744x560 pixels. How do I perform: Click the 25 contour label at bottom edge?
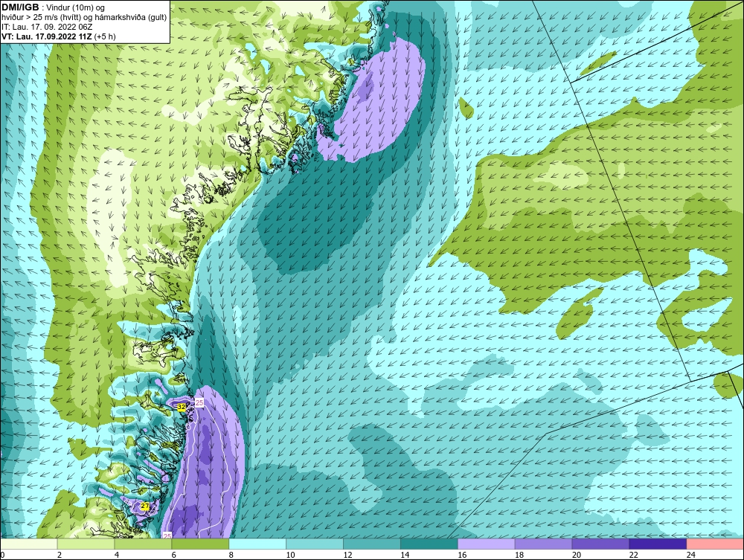coord(167,535)
